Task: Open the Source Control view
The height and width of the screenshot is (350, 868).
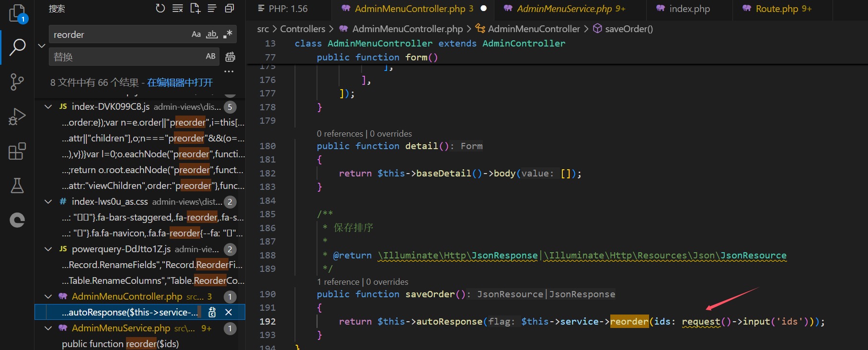Action: pyautogui.click(x=17, y=82)
